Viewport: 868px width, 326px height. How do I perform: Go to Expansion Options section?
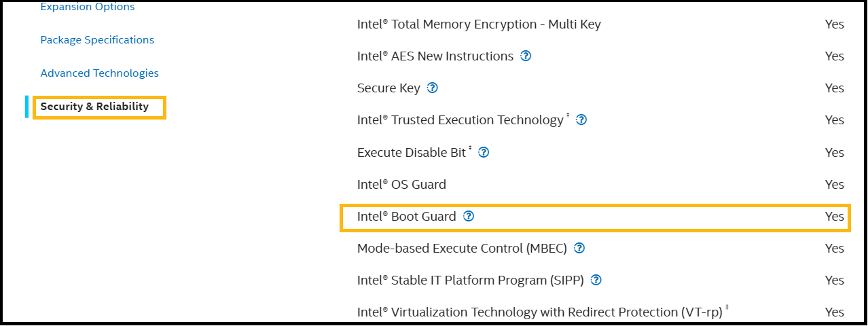point(88,7)
